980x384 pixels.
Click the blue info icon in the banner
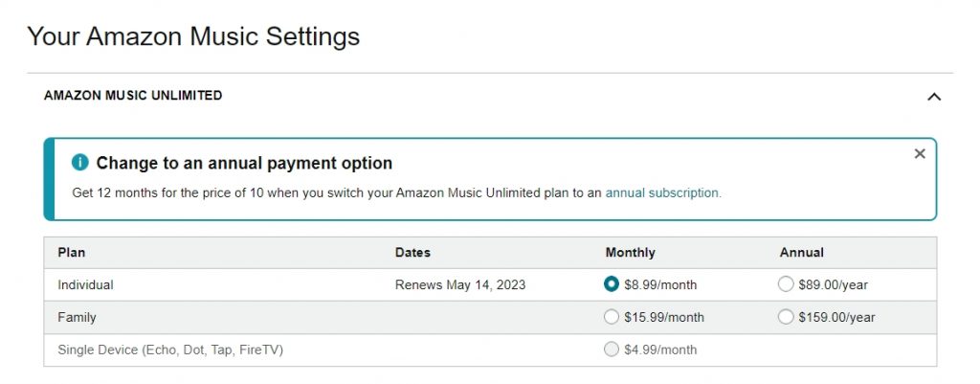pos(80,163)
